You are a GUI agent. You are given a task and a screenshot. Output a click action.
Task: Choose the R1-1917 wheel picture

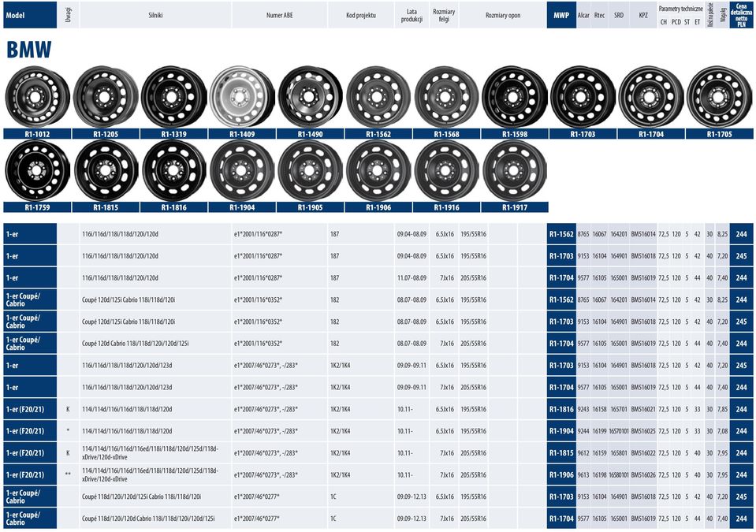(515, 170)
